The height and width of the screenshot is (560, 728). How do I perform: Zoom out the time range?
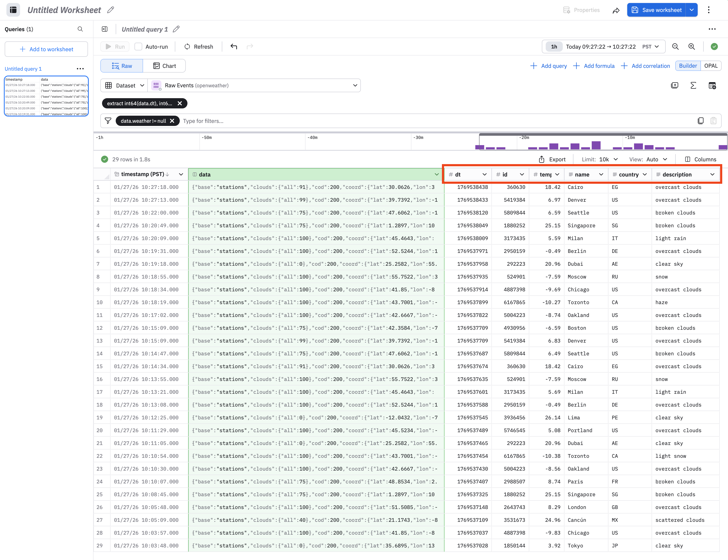click(x=675, y=47)
